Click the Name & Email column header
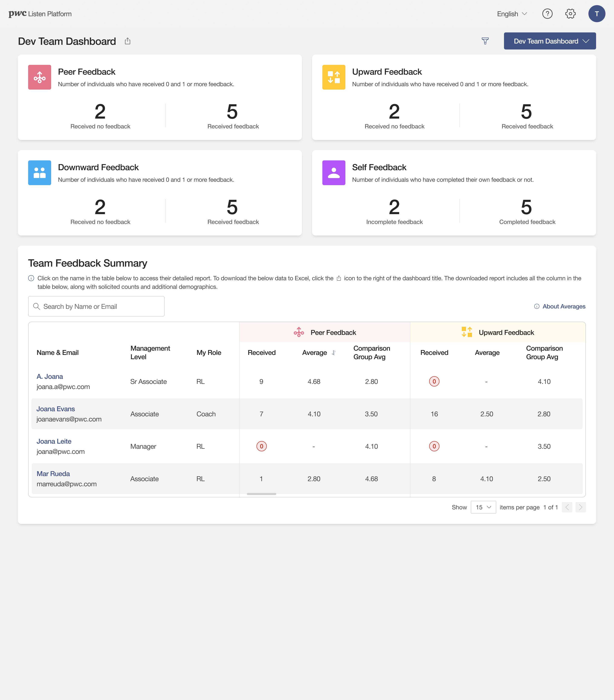 [58, 352]
